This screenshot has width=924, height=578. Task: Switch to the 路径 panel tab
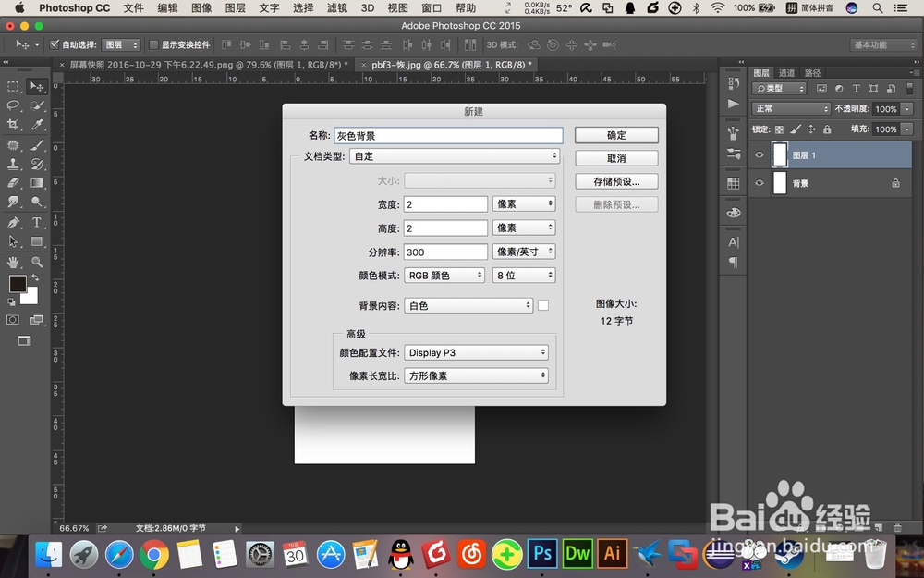pyautogui.click(x=812, y=72)
